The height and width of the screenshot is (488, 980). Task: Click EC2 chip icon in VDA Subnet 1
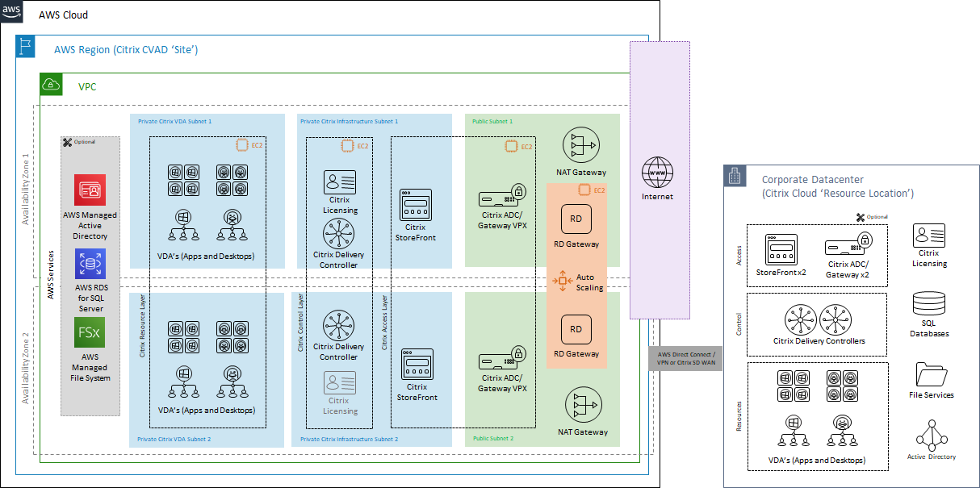(241, 146)
